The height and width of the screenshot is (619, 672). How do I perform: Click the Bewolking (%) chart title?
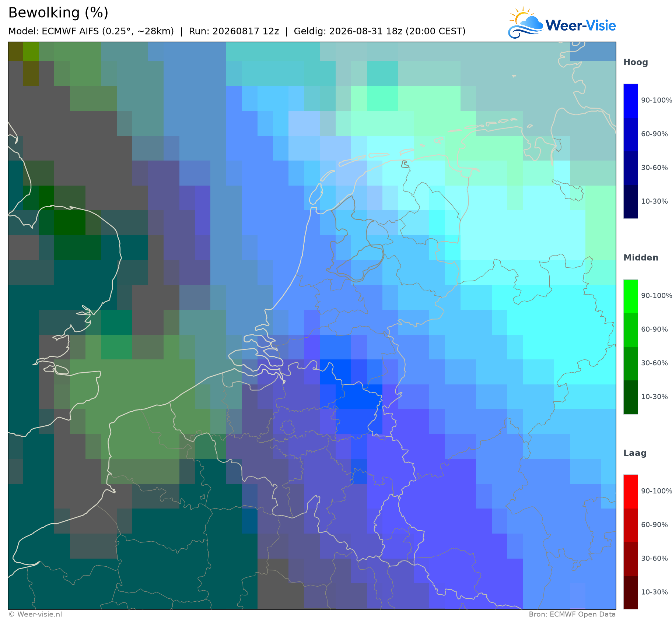(58, 13)
